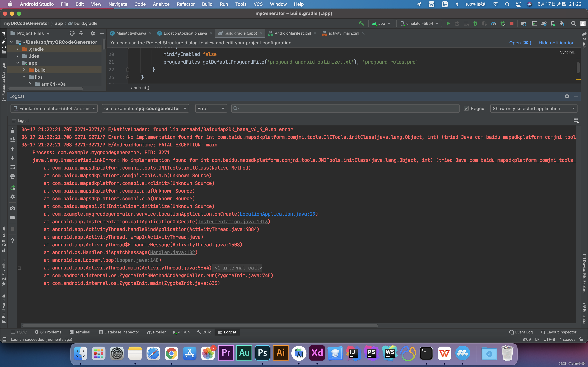Open the Error log level dropdown
588x367 pixels.
click(211, 109)
